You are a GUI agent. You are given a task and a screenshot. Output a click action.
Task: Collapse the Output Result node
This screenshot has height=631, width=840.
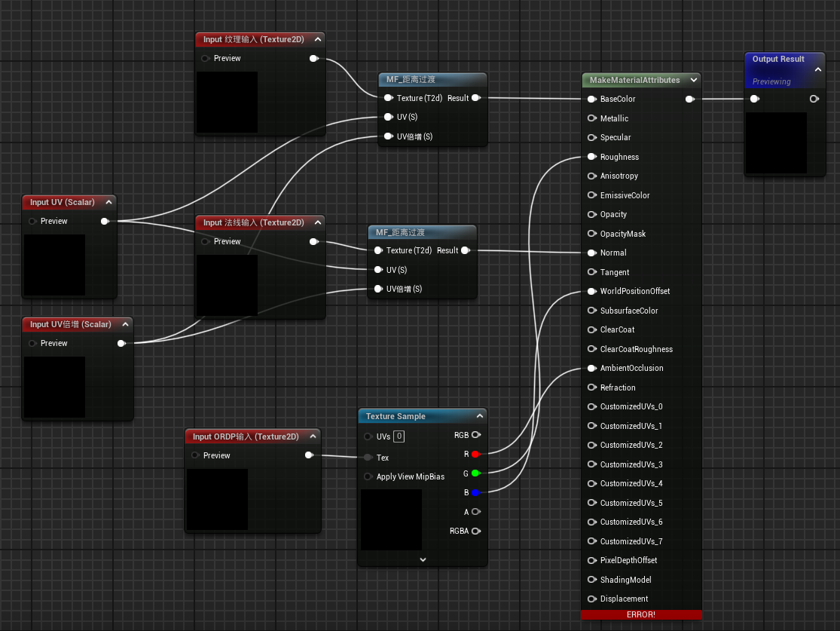pyautogui.click(x=817, y=69)
